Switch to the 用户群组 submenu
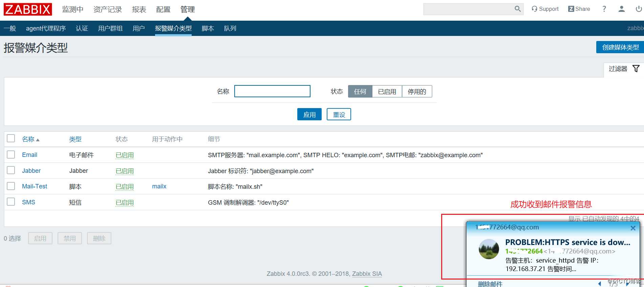Image resolution: width=644 pixels, height=287 pixels. coord(110,28)
